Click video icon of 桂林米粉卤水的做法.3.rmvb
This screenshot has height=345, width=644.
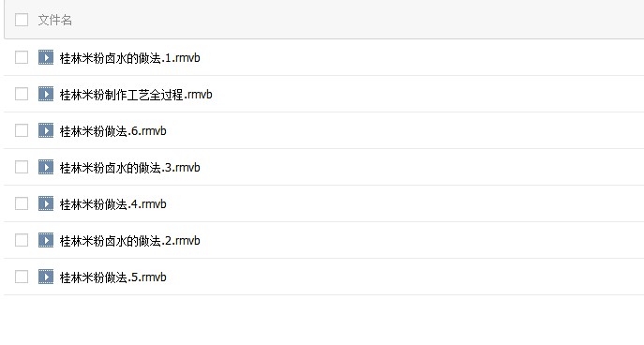(46, 167)
